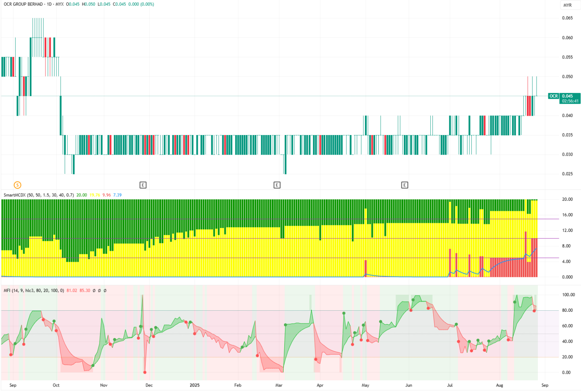This screenshot has height=392, width=581.
Task: Select the yellow 19.76 SmartMCDX value
Action: pos(95,195)
